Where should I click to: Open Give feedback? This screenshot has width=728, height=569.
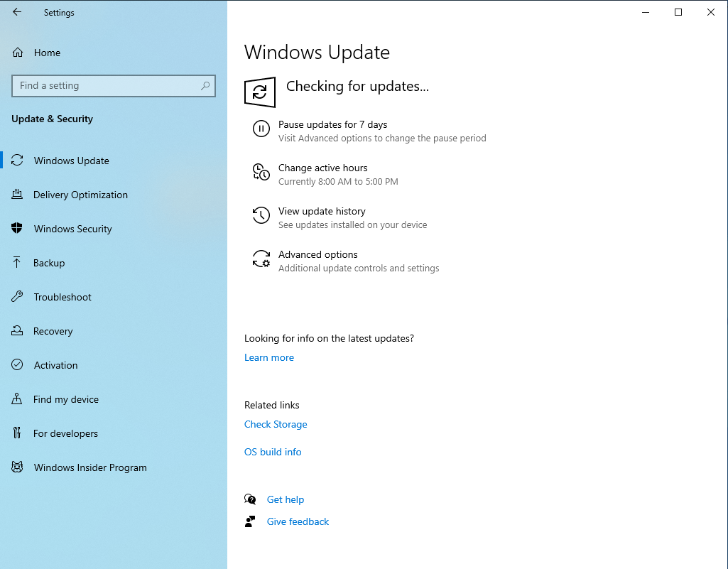(298, 521)
